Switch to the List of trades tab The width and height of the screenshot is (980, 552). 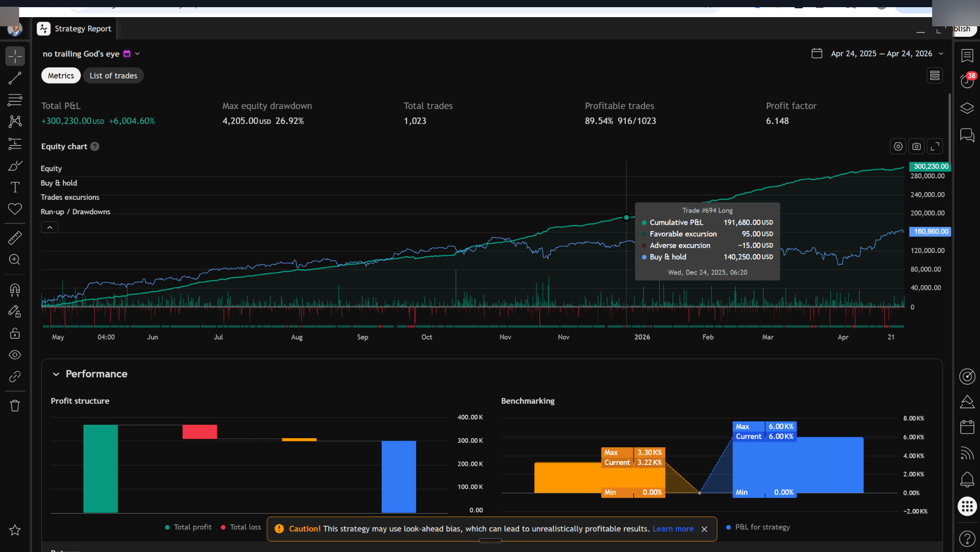click(113, 76)
